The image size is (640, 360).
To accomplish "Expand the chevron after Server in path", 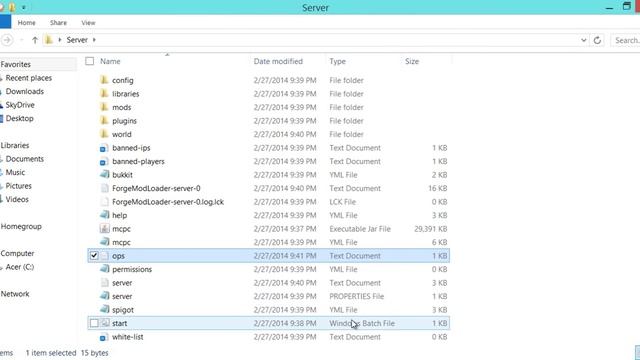I will pos(94,40).
